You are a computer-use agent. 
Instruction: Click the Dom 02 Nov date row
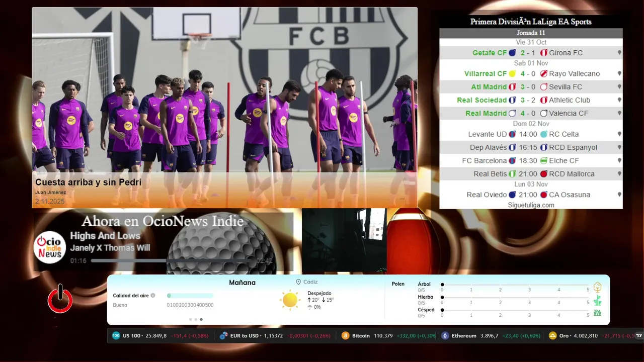(531, 124)
